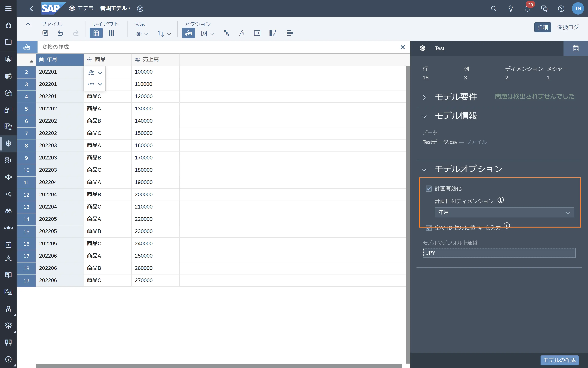588x368 pixels.
Task: Select the 売上高 column header
Action: point(156,60)
